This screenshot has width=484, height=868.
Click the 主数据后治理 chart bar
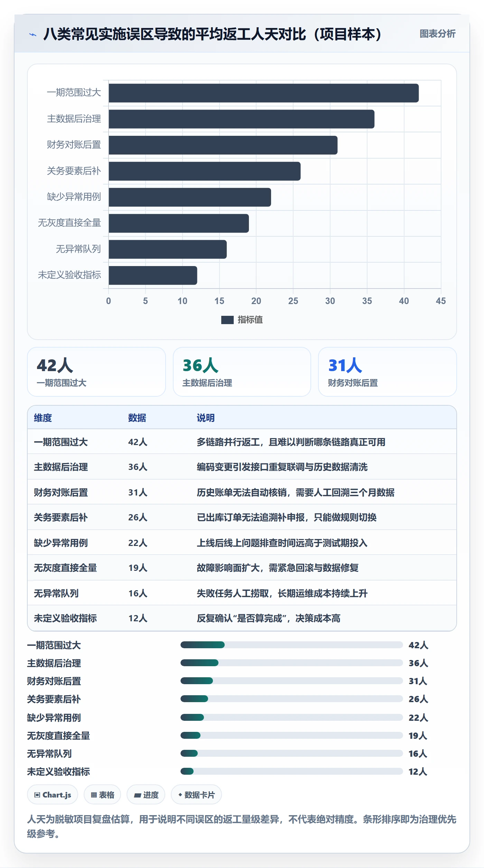tap(241, 119)
